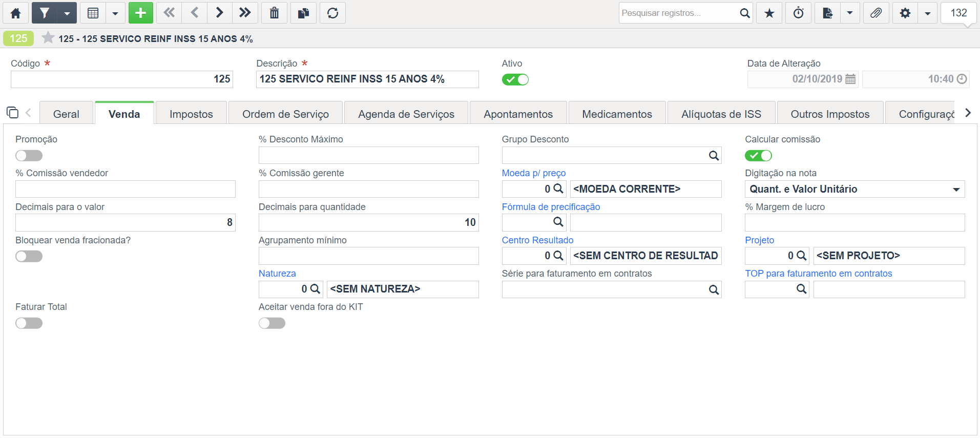The image size is (980, 438).
Task: Refresh the record data
Action: 333,13
